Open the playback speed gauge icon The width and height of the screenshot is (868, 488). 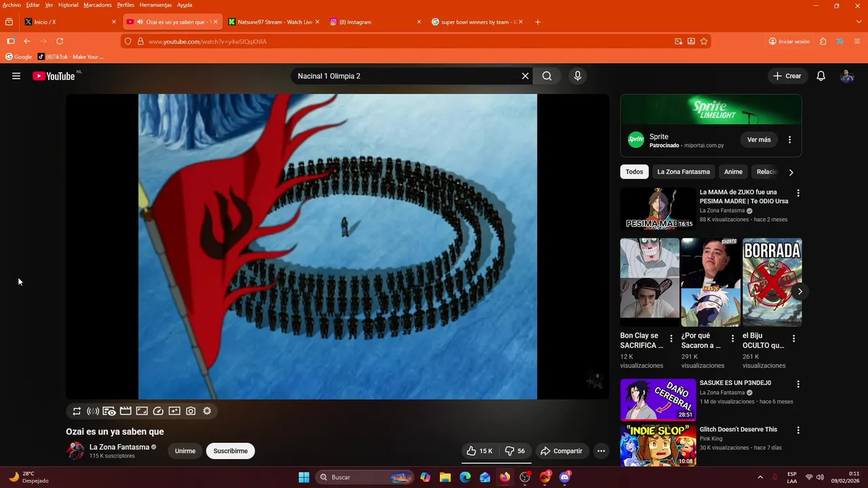(x=158, y=411)
